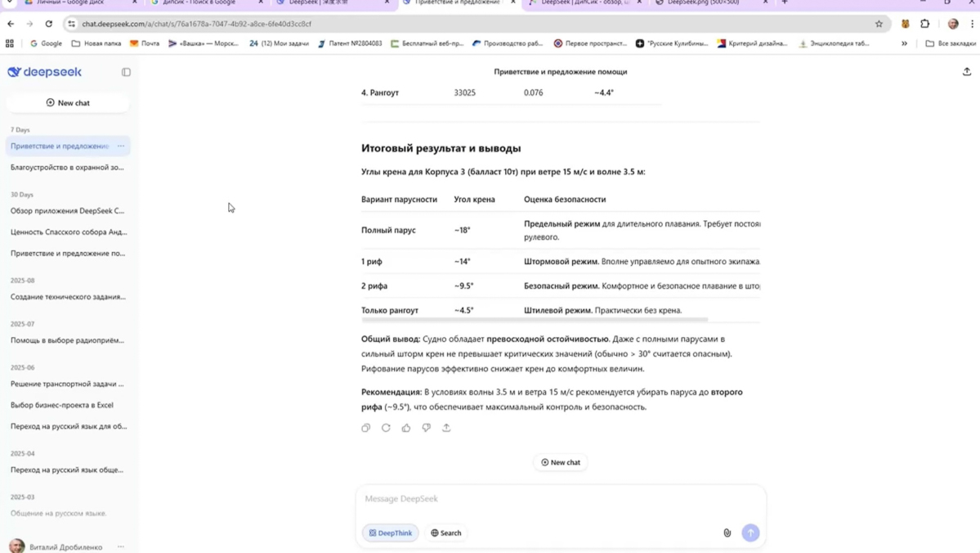Collapse the DeepSeek sidebar panel
The image size is (980, 553).
pos(126,72)
